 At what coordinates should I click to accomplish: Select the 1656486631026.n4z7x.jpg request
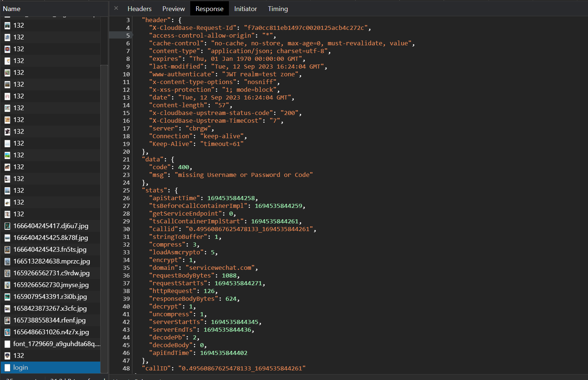(x=51, y=332)
